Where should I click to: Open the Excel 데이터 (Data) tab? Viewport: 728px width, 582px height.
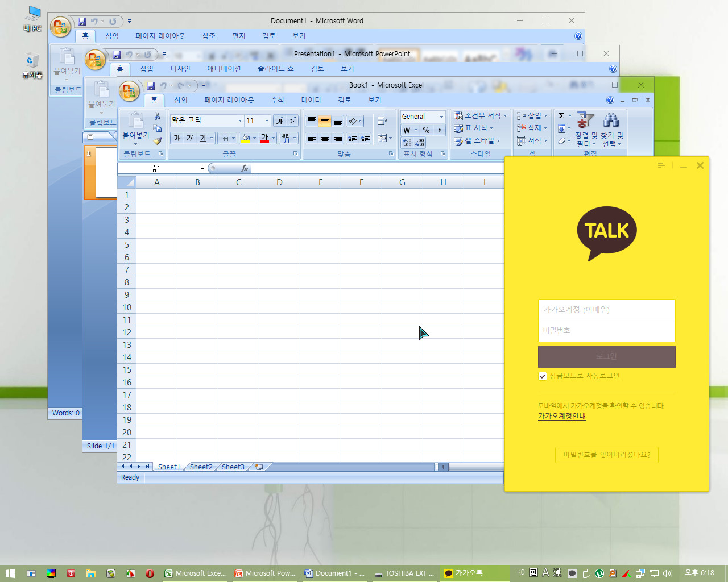pos(311,100)
